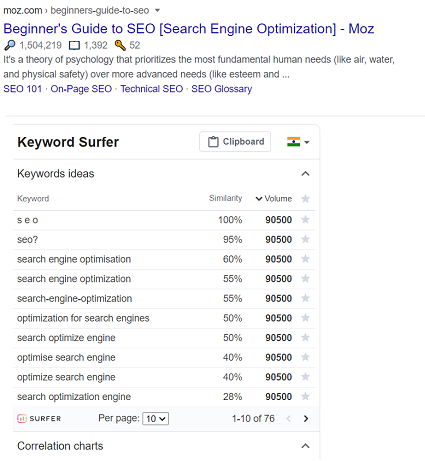
Task: Star the 'search engine optimisation' keyword
Action: tap(305, 259)
